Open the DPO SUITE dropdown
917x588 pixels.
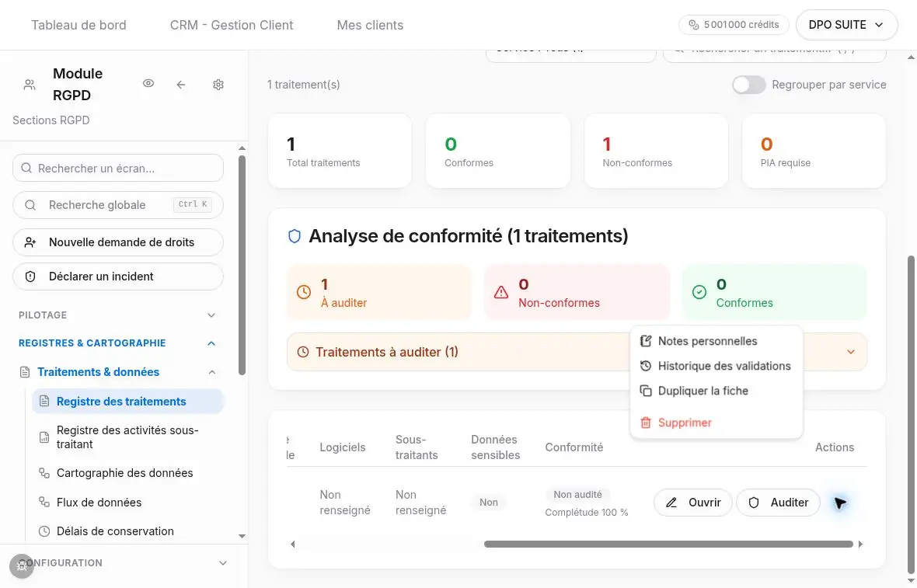coord(846,25)
